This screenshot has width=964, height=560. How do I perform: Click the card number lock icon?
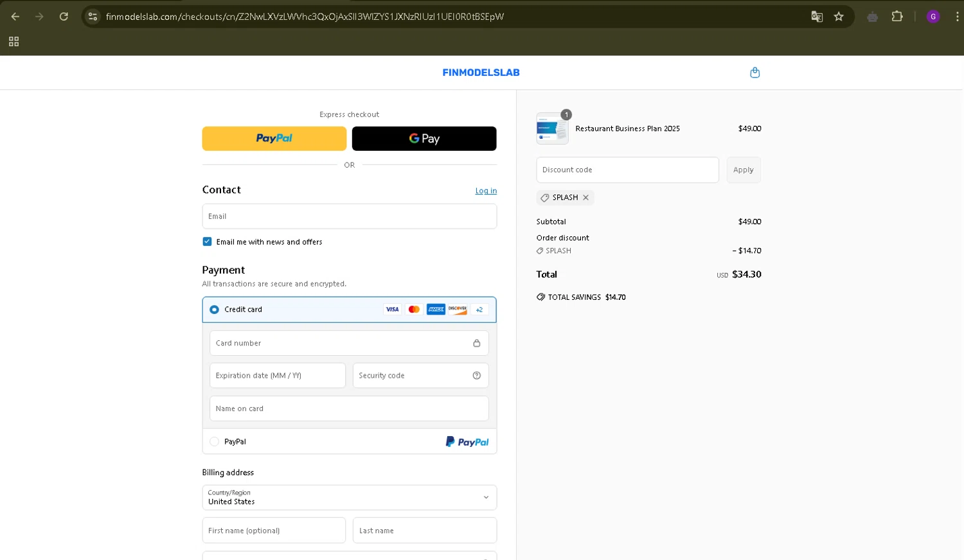[476, 343]
